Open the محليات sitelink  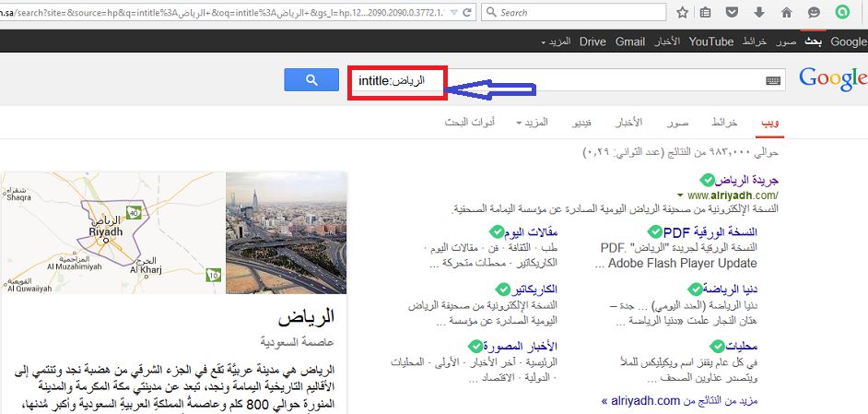coord(741,347)
